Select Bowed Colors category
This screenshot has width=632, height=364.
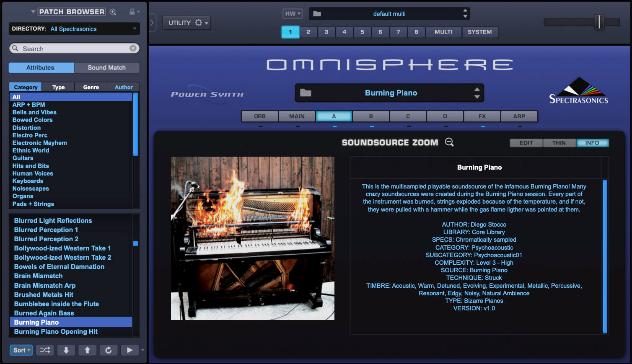coord(32,120)
